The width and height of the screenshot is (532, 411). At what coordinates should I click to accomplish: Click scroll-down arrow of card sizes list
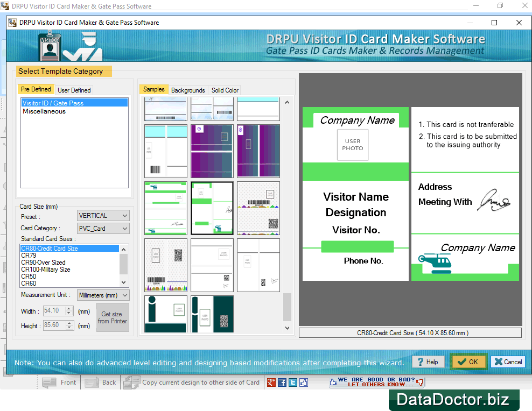pos(124,282)
